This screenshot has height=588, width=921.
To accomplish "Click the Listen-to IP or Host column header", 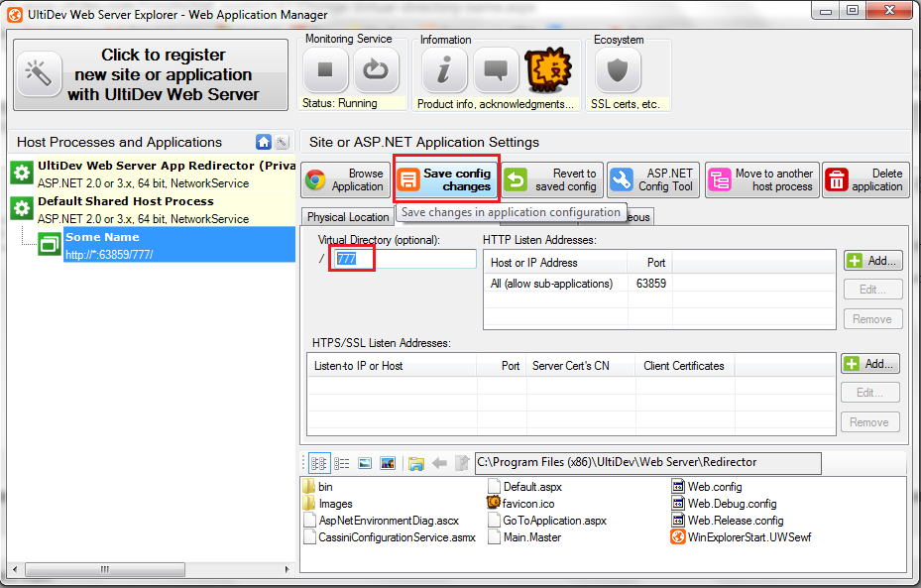I will [x=392, y=366].
